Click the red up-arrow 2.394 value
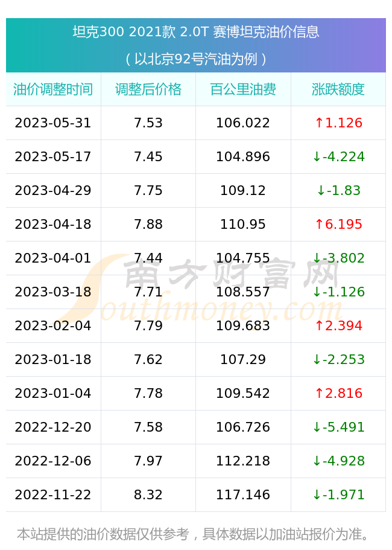The width and height of the screenshot is (392, 550). (338, 326)
